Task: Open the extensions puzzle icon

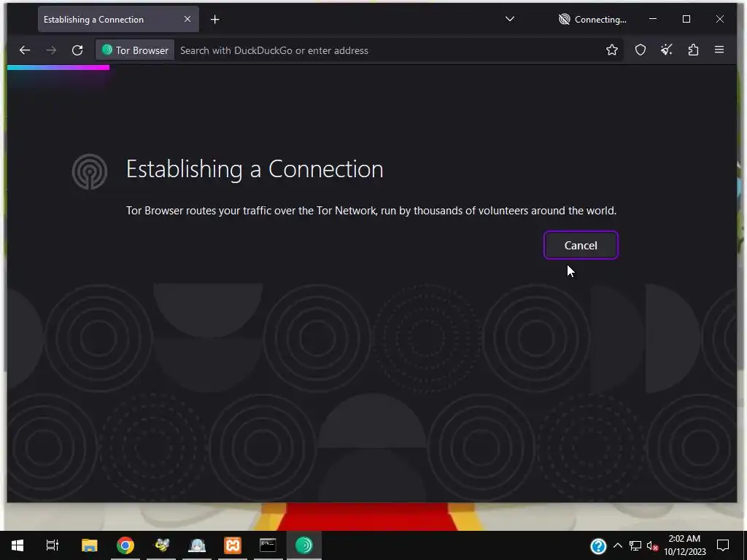Action: 693,50
